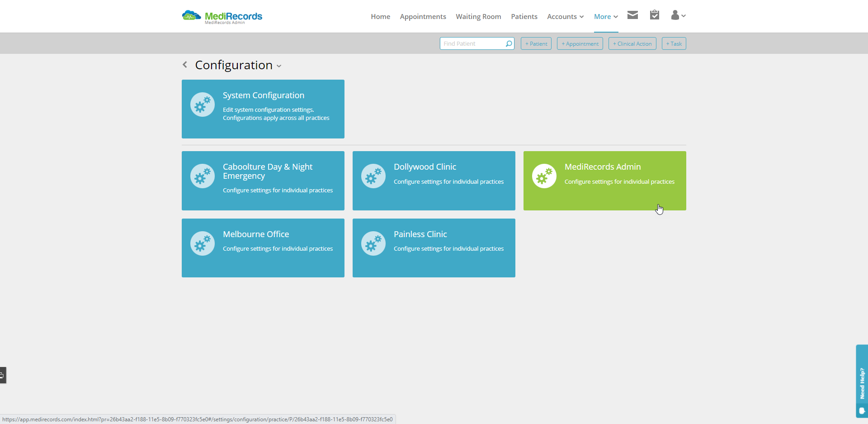Open the tasks clipboard checkmark icon
Screen dimensions: 868x424
[x=654, y=15]
